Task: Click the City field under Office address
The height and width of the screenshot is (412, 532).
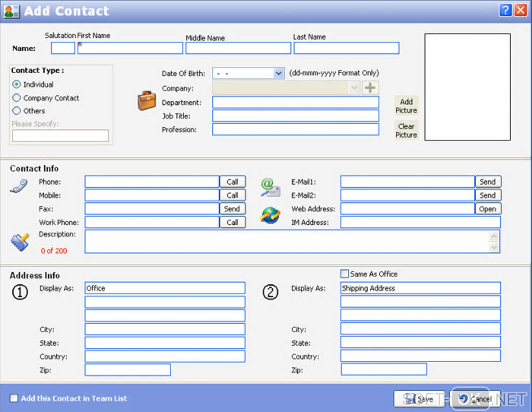Action: click(165, 329)
